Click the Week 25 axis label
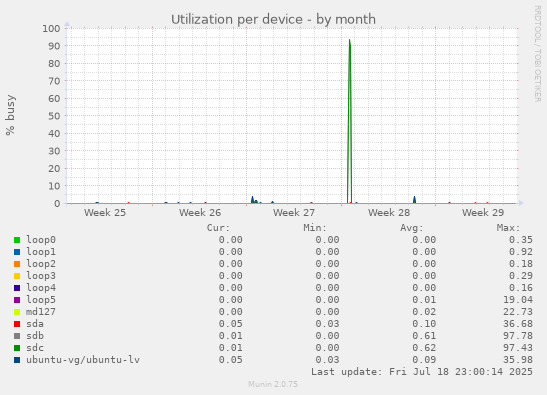Viewport: 547px width, 395px height. tap(105, 213)
